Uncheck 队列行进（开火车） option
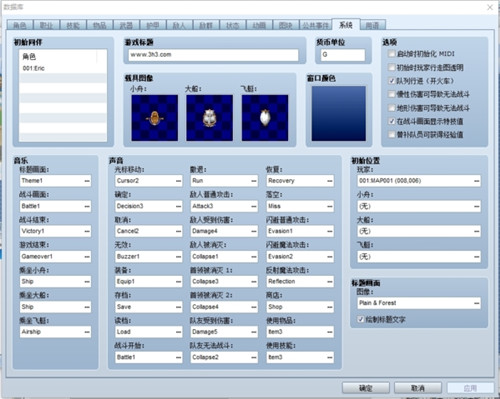This screenshot has height=399, width=500. point(392,81)
